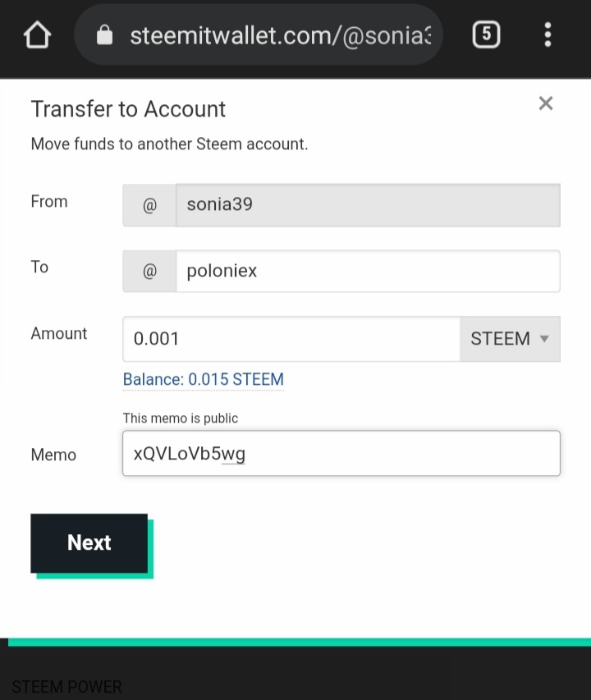Click the text Move funds to another Steem account
This screenshot has width=591, height=700.
tap(169, 144)
